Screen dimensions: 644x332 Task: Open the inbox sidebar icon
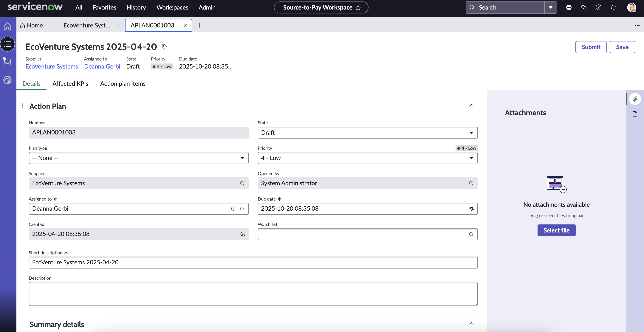click(7, 61)
